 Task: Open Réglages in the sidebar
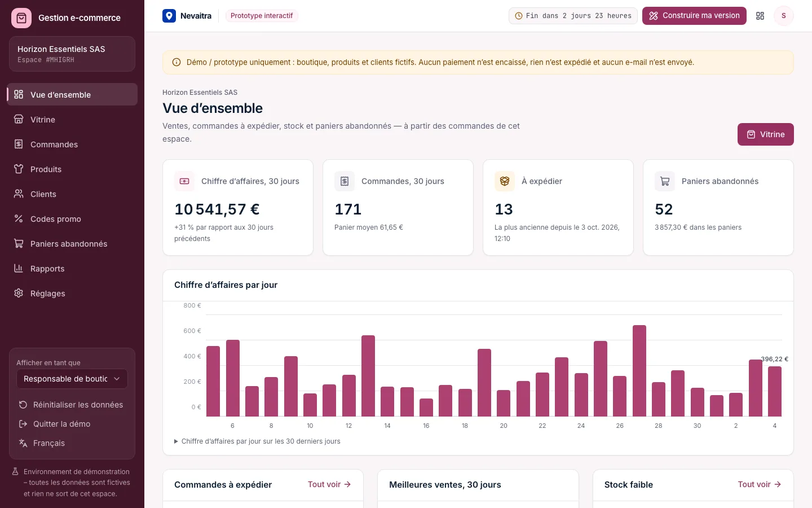(x=72, y=293)
